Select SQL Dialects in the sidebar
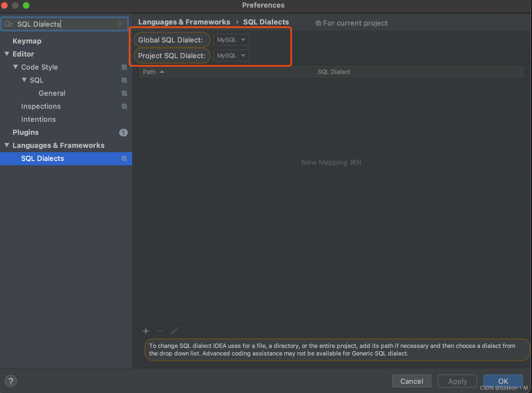The height and width of the screenshot is (393, 532). click(42, 158)
